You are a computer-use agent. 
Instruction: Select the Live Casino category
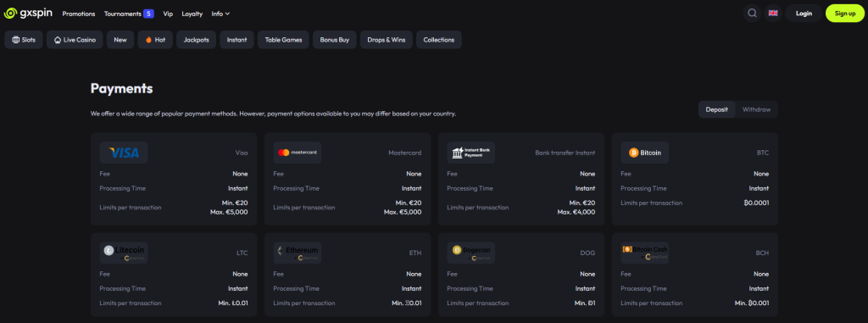tap(75, 40)
